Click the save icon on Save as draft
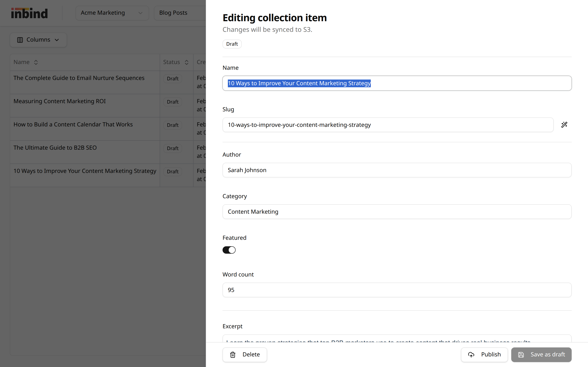The image size is (588, 367). (x=521, y=354)
